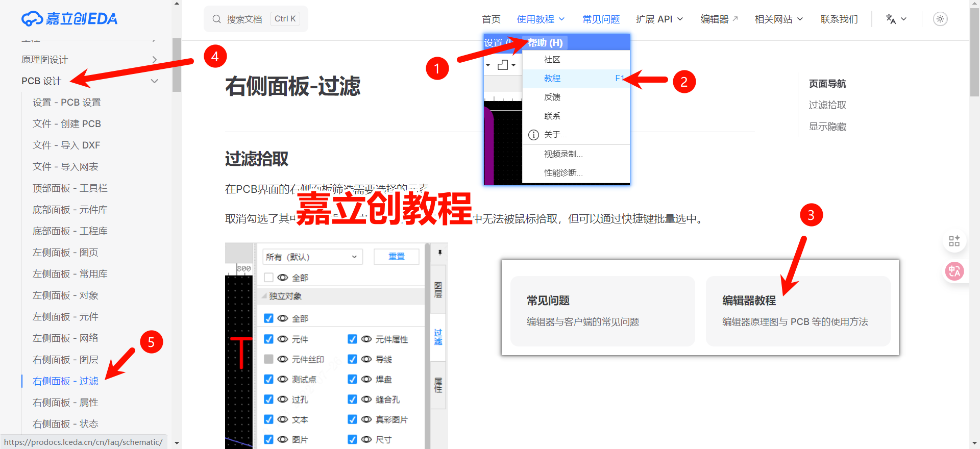Click the sidebar vertical scrollbar thumb
The image size is (980, 449).
point(177,65)
